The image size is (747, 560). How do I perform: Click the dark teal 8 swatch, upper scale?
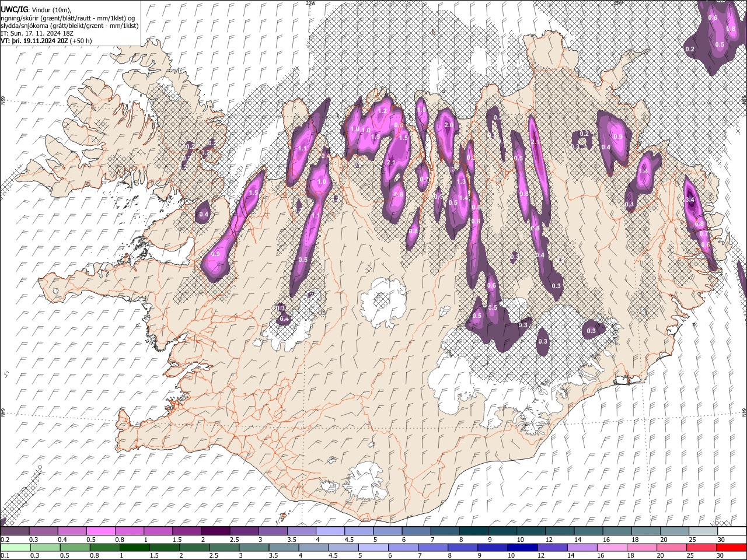(473, 531)
